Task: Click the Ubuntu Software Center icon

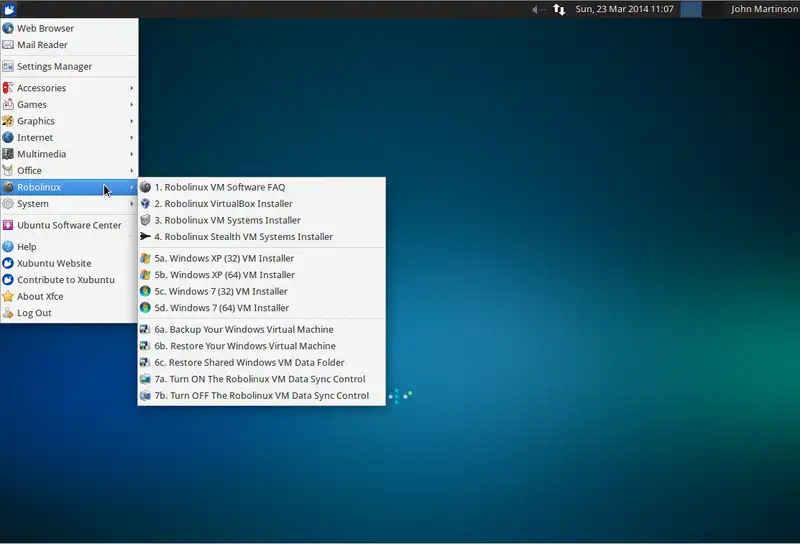Action: pyautogui.click(x=8, y=225)
